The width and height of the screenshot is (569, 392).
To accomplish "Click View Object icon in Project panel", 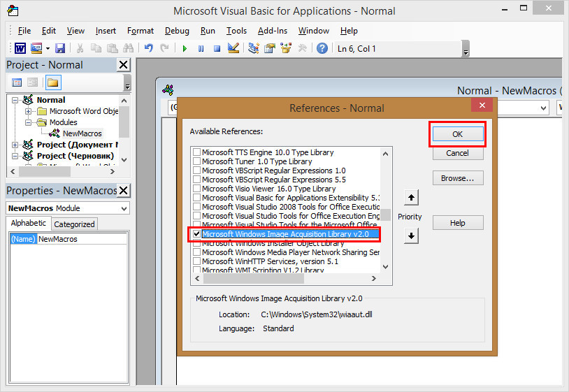I will [33, 82].
